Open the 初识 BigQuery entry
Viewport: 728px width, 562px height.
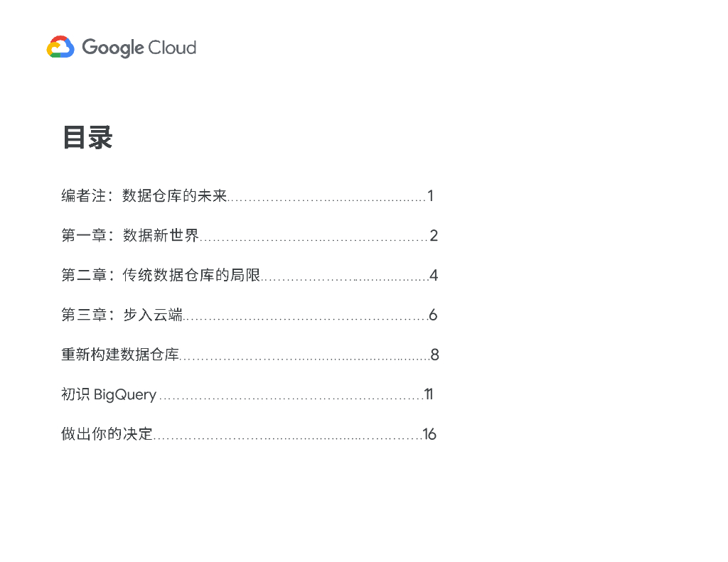tap(109, 394)
